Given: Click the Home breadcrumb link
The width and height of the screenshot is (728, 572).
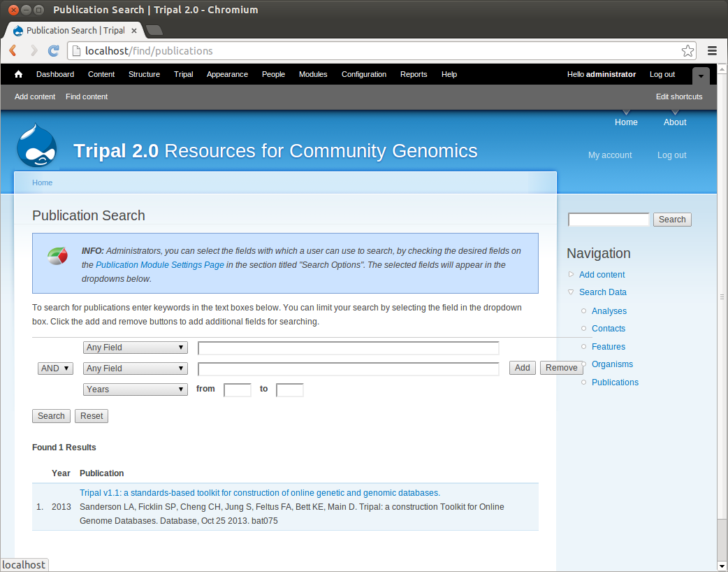Looking at the screenshot, I should point(42,183).
